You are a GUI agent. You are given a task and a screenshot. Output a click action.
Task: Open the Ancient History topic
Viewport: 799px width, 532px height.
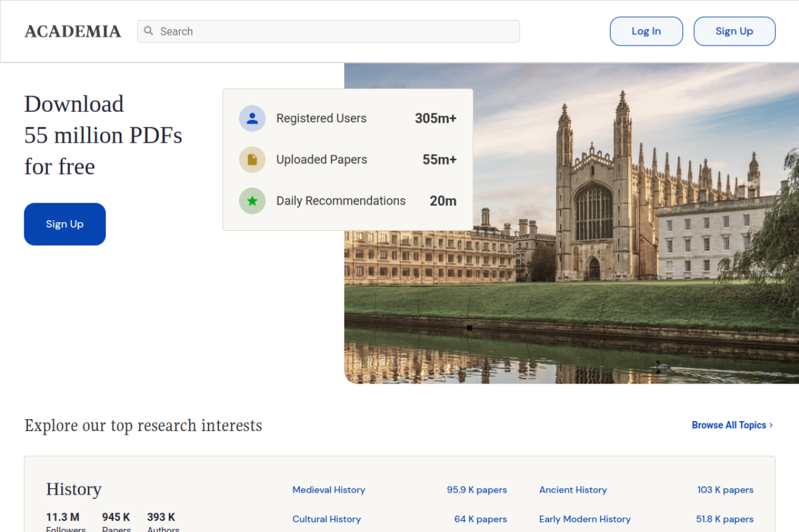tap(573, 490)
